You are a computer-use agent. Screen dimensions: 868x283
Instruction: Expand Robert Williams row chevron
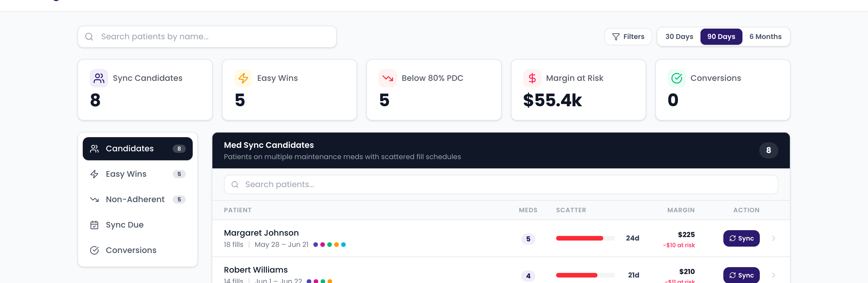click(x=773, y=275)
